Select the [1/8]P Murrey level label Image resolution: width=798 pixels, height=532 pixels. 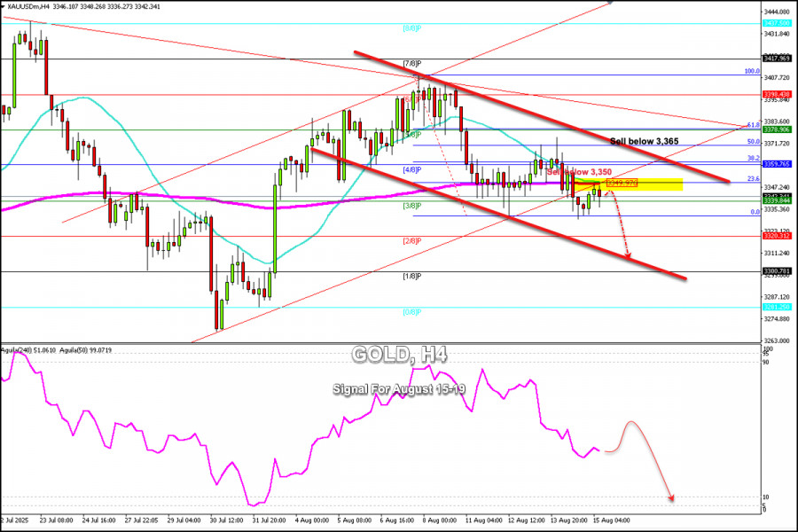pyautogui.click(x=412, y=277)
